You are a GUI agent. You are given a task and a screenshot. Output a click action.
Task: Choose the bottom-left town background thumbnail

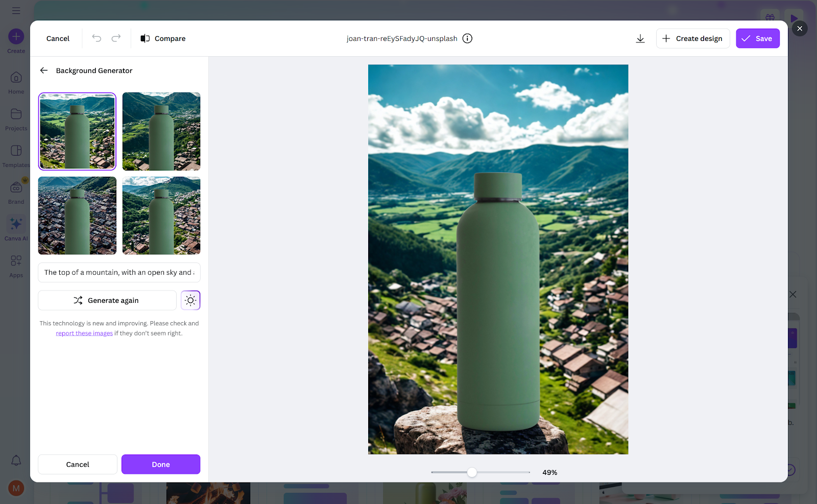(77, 215)
